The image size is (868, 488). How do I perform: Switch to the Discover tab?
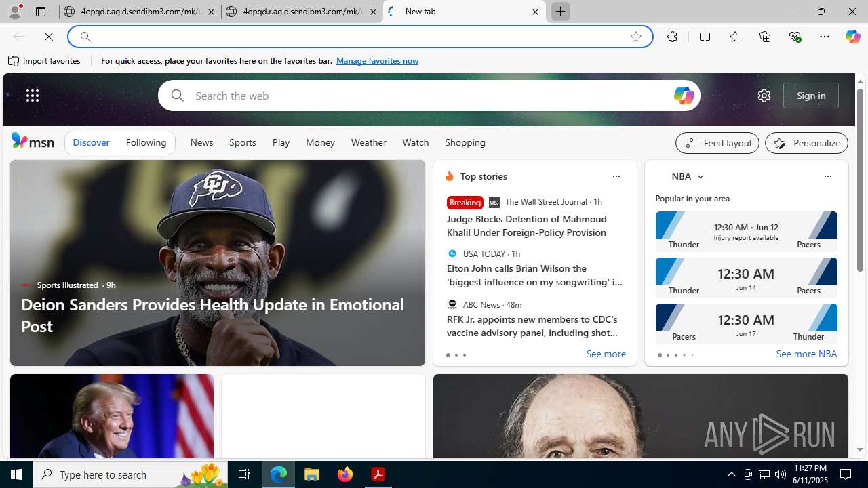click(91, 142)
